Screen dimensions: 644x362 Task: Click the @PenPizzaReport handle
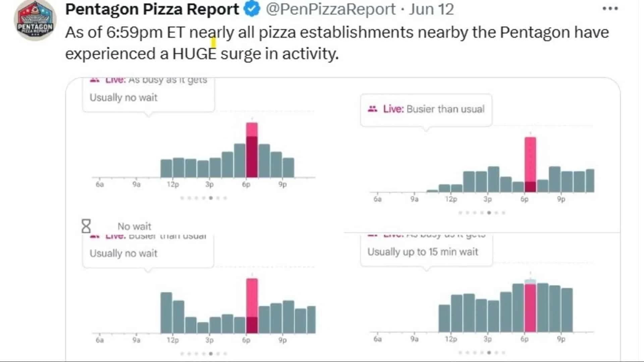coord(330,9)
